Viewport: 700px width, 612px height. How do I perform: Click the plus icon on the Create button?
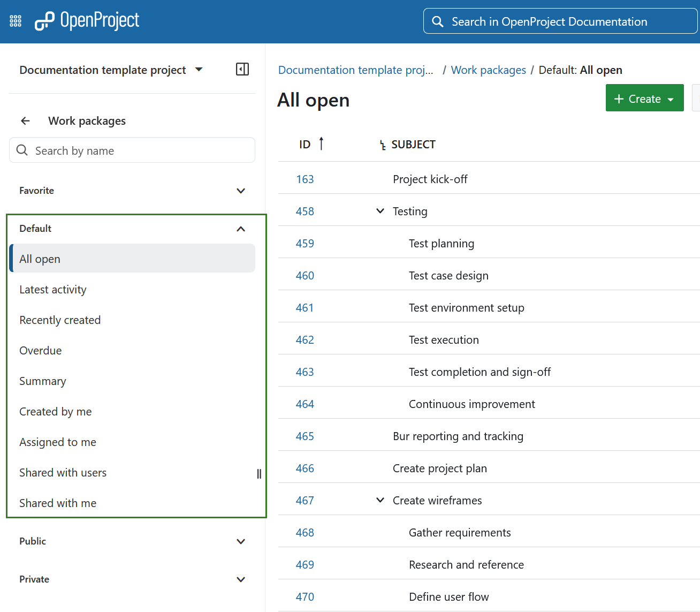[619, 98]
